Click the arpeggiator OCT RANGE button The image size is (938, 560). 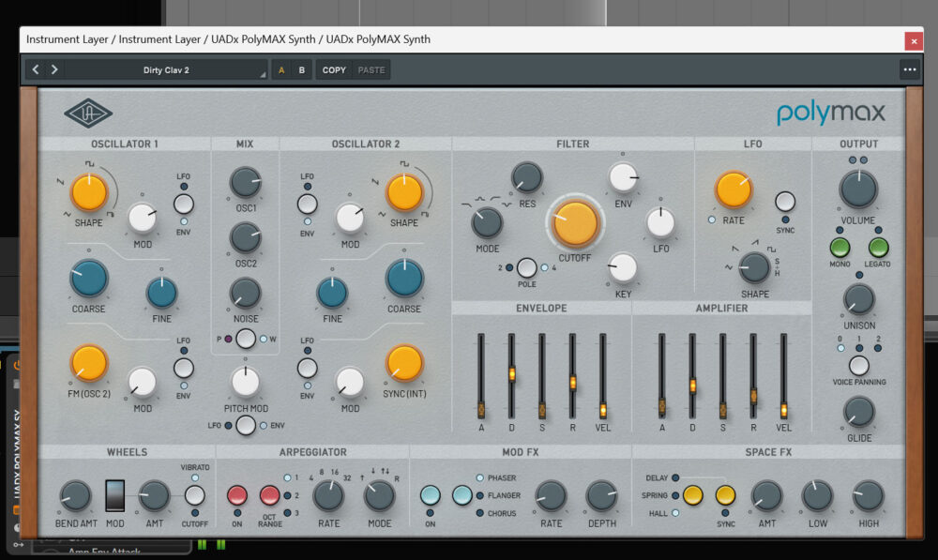click(x=269, y=495)
